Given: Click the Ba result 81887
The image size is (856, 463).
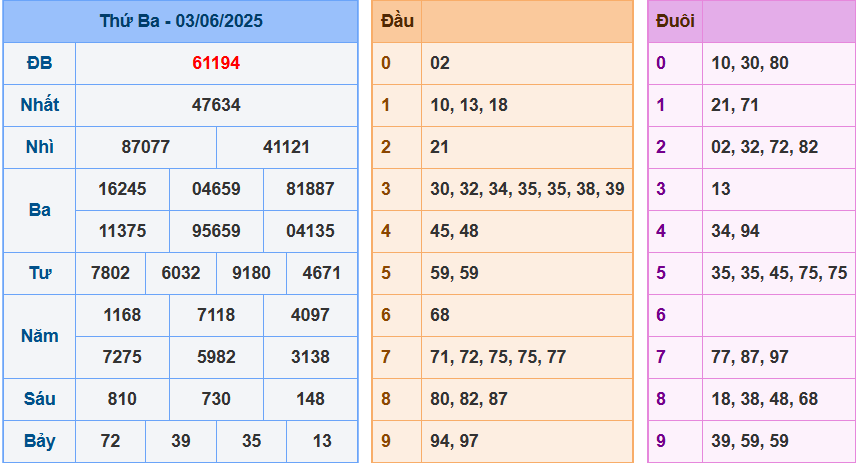Looking at the screenshot, I should tap(310, 189).
